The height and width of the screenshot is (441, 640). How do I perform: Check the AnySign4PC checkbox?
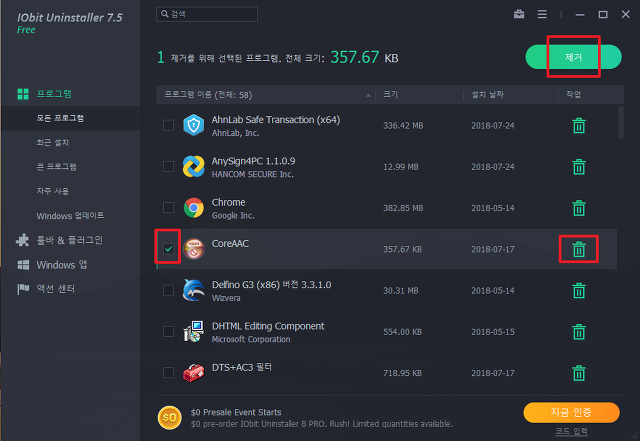(168, 166)
